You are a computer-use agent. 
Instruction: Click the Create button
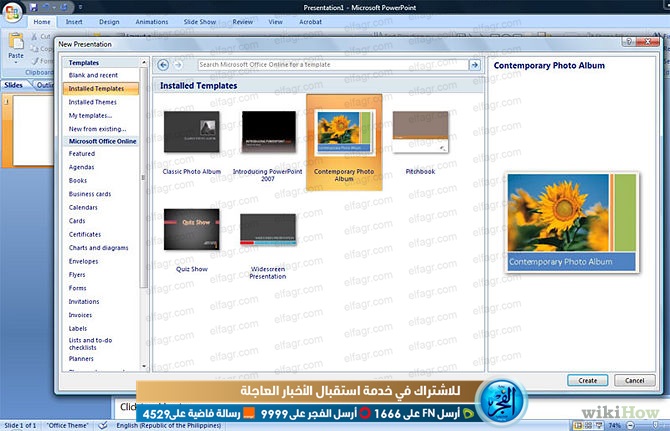(588, 380)
